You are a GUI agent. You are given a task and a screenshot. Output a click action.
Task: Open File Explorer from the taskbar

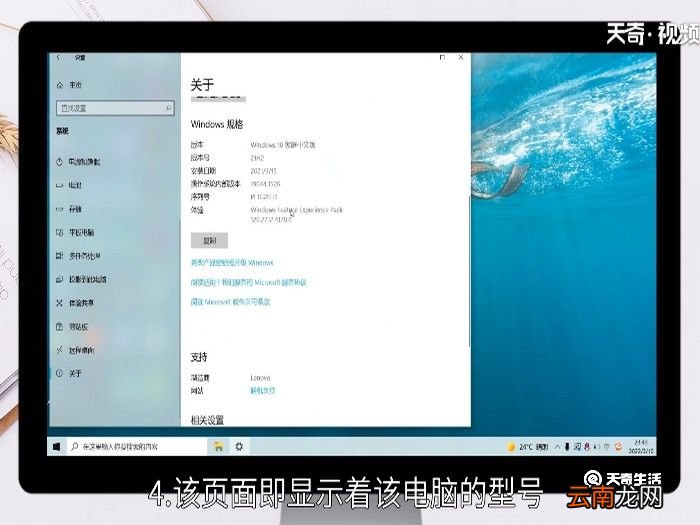coord(218,446)
